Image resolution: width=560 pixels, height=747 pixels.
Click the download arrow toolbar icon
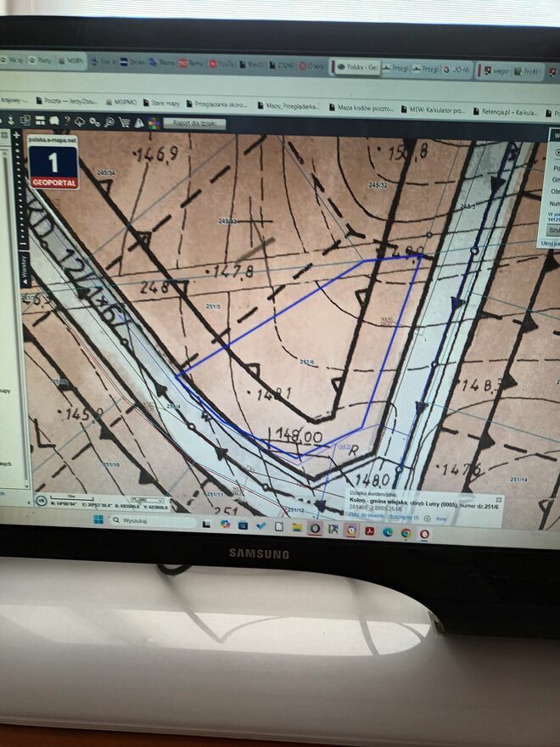[10, 120]
